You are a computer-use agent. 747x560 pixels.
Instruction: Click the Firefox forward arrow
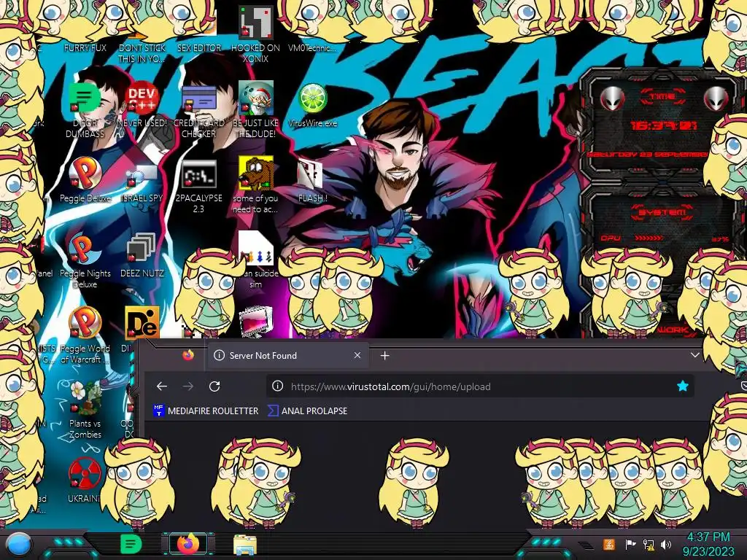pos(188,386)
